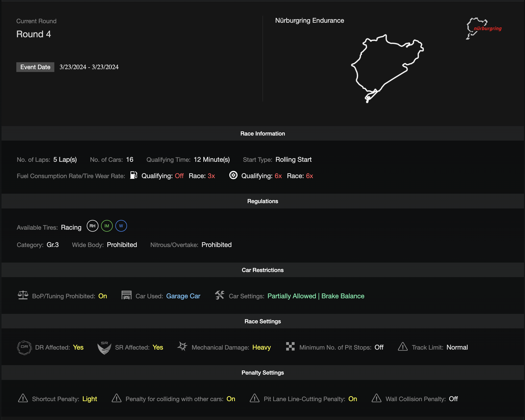Click the Car Restrictions section header
Image resolution: width=525 pixels, height=420 pixels.
point(262,270)
